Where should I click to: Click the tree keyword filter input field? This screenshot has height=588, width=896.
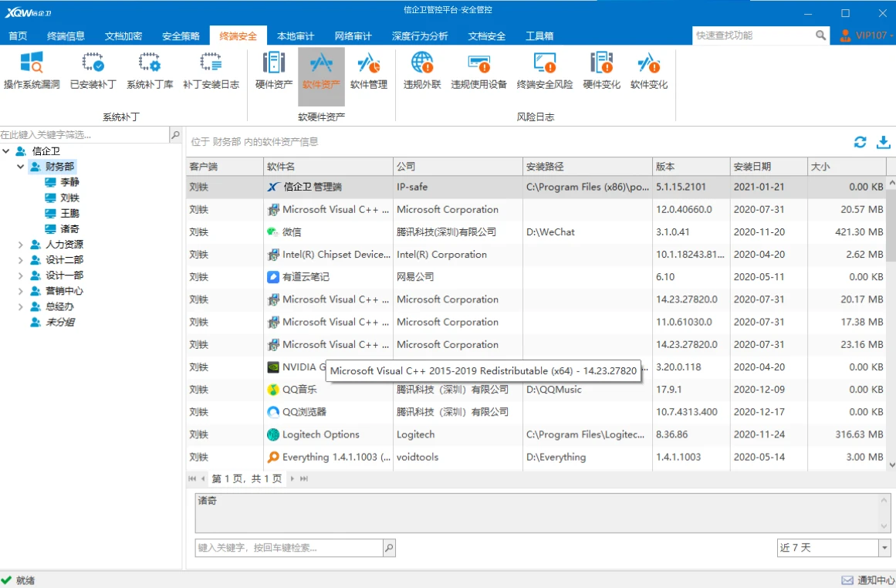tap(85, 135)
